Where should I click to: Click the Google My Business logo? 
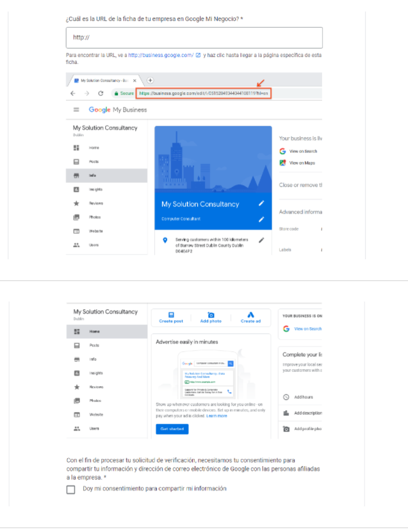click(x=118, y=109)
